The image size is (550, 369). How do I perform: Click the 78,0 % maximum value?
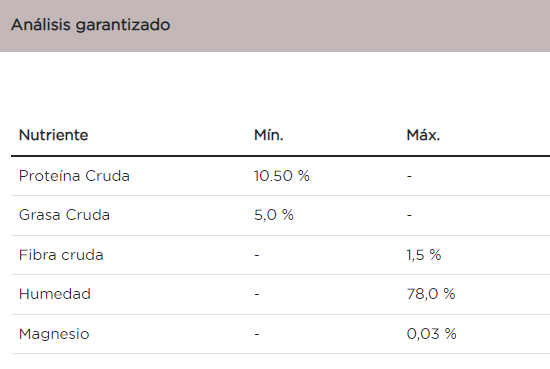tap(431, 294)
